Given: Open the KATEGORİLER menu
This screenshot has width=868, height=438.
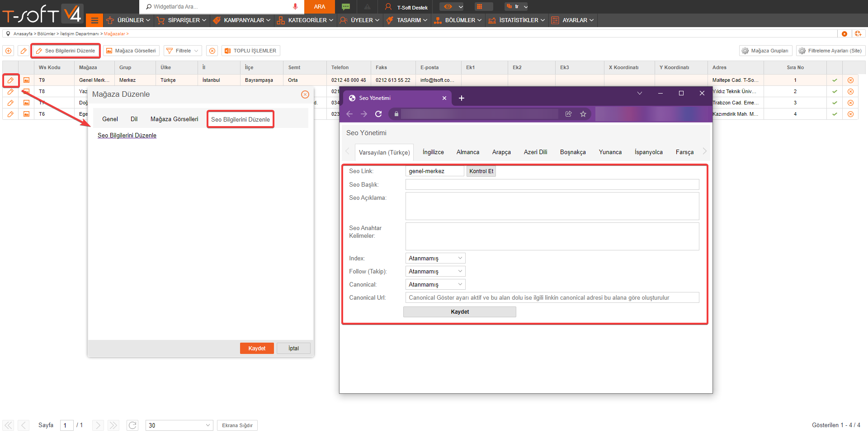Looking at the screenshot, I should point(305,20).
